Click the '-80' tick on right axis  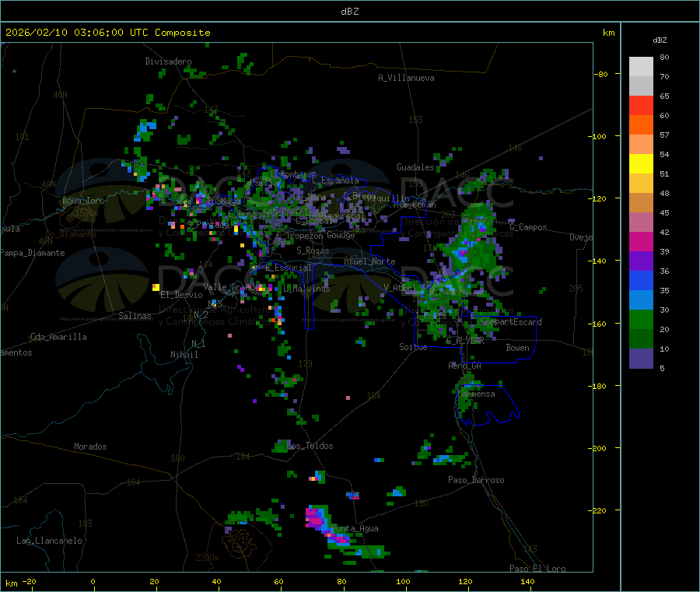600,74
